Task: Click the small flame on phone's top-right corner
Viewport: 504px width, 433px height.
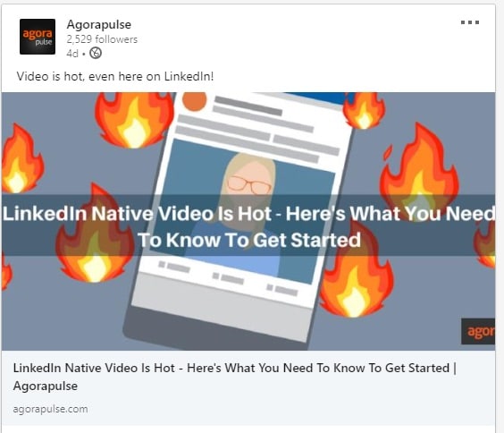Action: click(x=364, y=110)
